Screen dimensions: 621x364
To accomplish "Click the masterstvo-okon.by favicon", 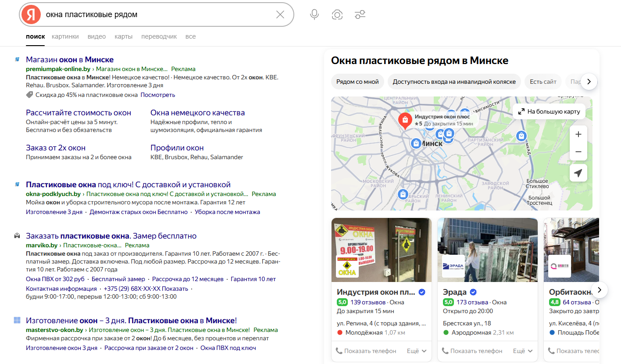I will coord(17,320).
